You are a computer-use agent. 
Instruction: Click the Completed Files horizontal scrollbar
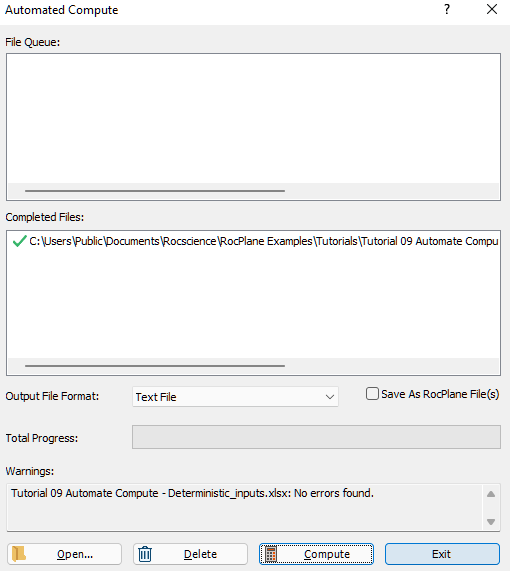pyautogui.click(x=155, y=366)
